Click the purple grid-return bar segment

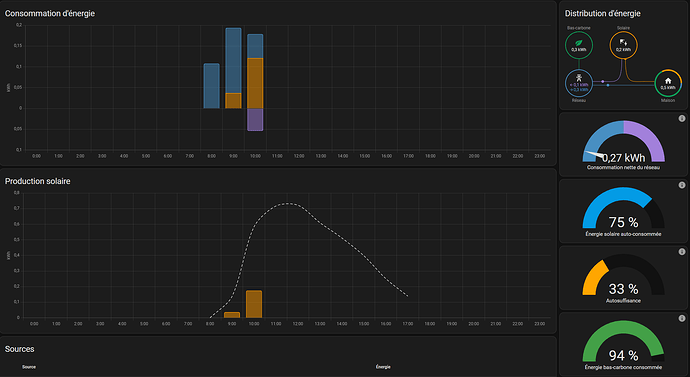coord(255,120)
